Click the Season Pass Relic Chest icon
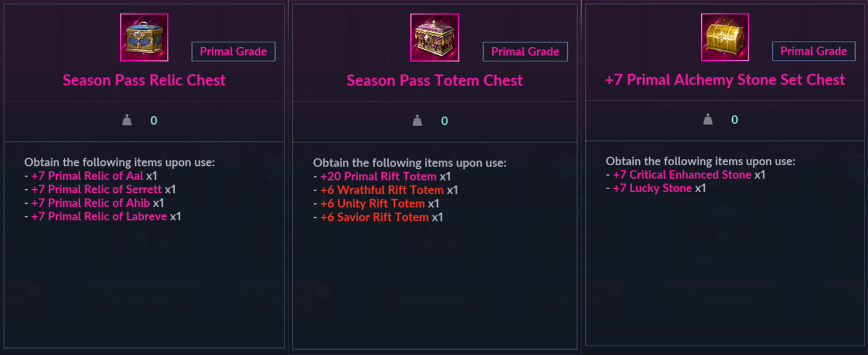Image resolution: width=868 pixels, height=355 pixels. coord(144,37)
